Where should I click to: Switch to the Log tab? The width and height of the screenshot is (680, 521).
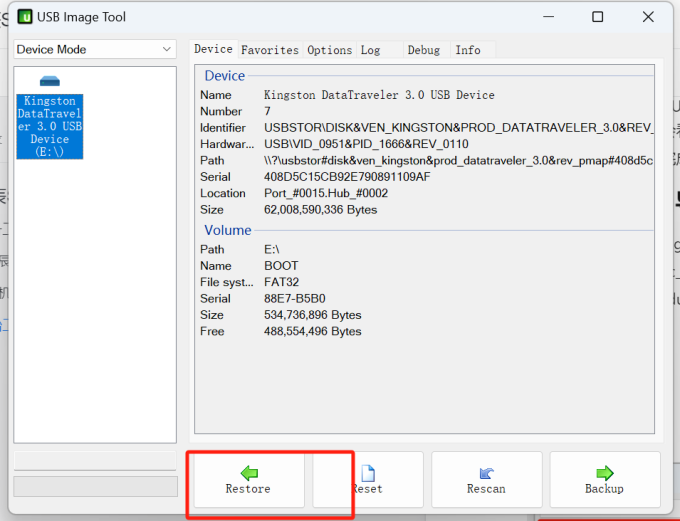coord(370,49)
